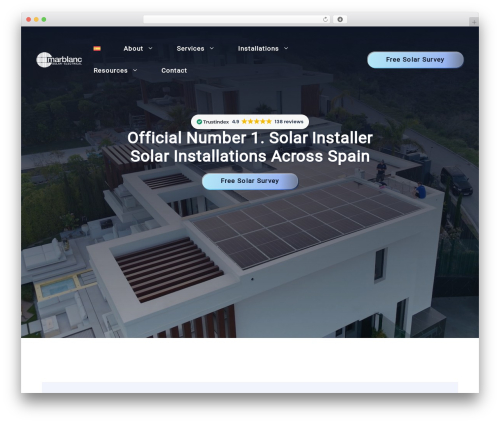Expand the About dropdown chevron
The width and height of the screenshot is (500, 423).
click(150, 48)
